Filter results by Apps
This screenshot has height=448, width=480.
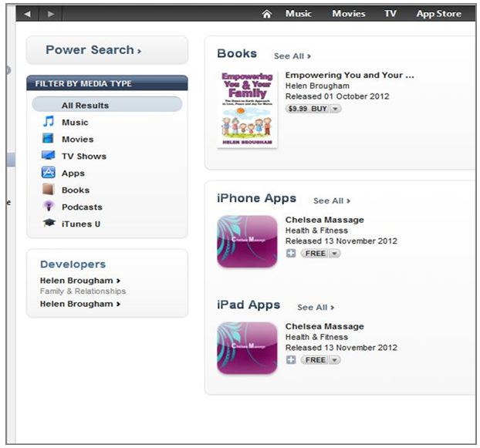tap(73, 173)
